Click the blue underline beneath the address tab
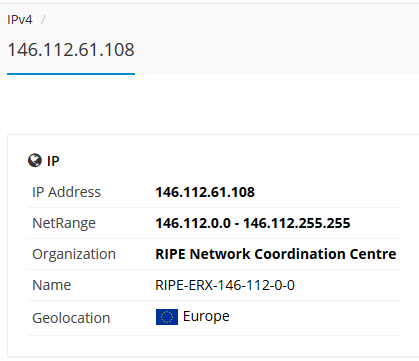 click(x=71, y=74)
